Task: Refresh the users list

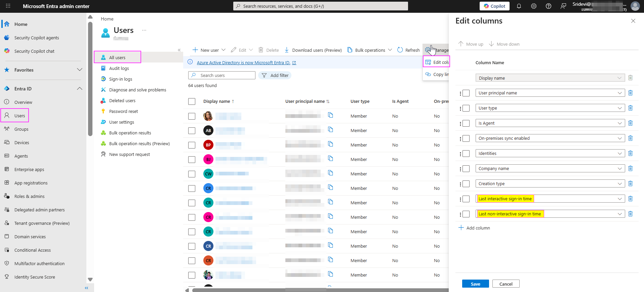Action: tap(408, 50)
